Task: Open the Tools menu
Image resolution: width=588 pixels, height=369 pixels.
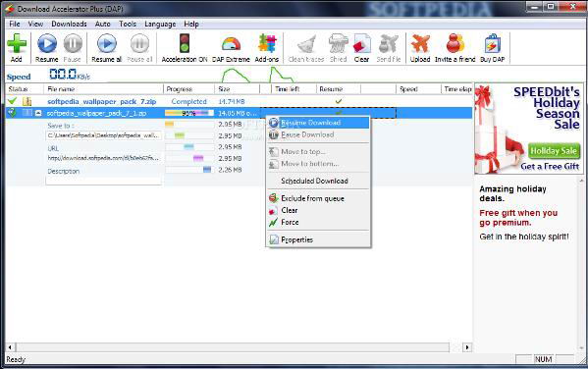Action: click(128, 24)
